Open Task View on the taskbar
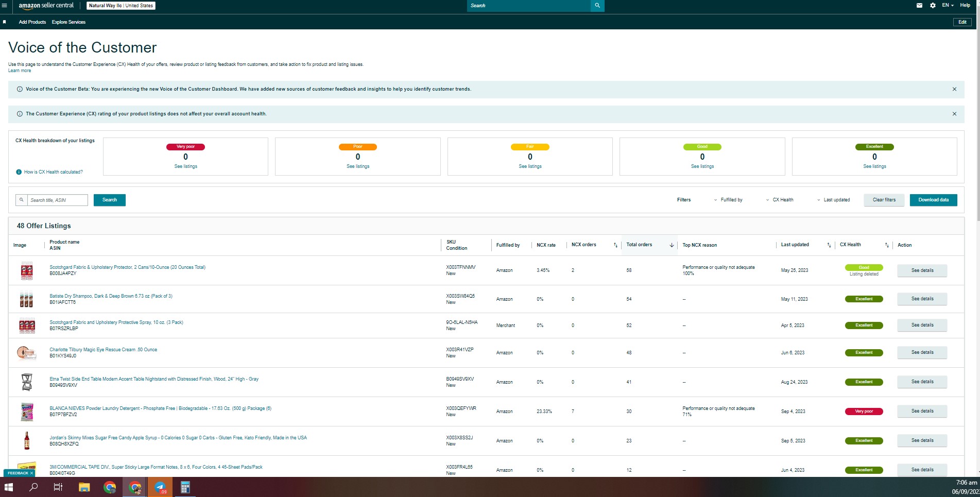This screenshot has height=497, width=980. 58,487
